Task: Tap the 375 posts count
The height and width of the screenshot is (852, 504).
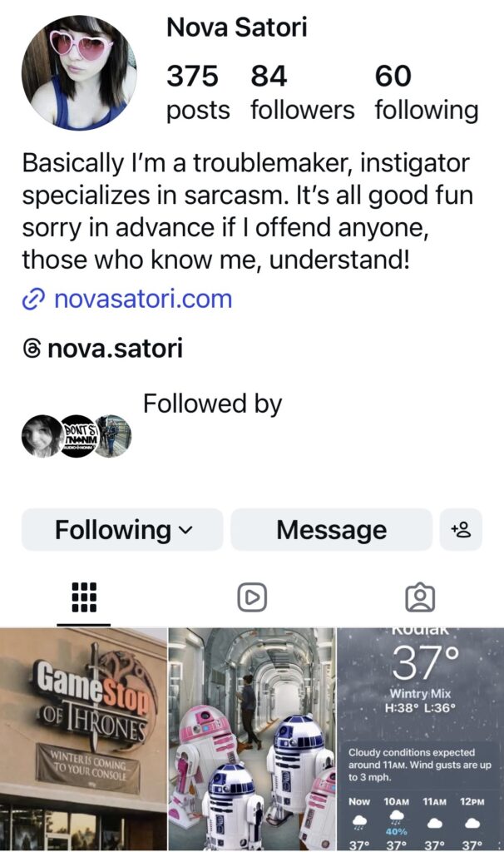Action: tap(198, 92)
